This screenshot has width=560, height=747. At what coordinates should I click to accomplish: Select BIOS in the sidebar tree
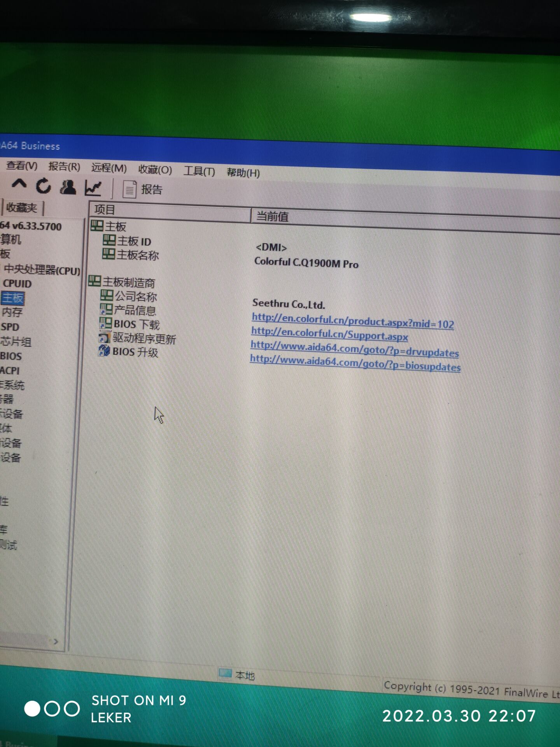pyautogui.click(x=11, y=356)
